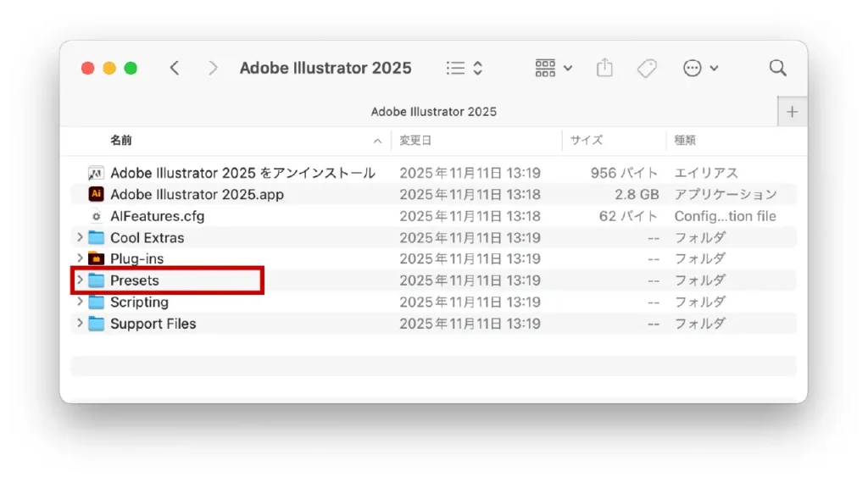868x488 pixels.
Task: Expand the Scripting folder disclosure arrow
Action: pos(80,302)
